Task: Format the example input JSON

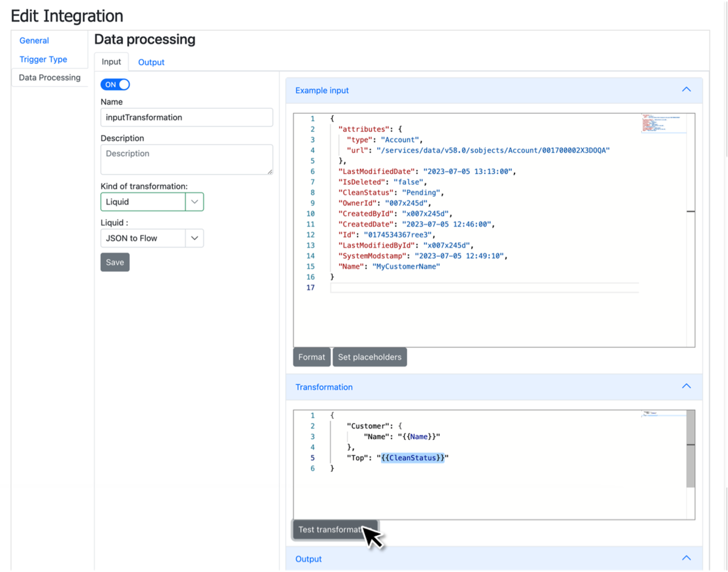Action: click(x=311, y=357)
